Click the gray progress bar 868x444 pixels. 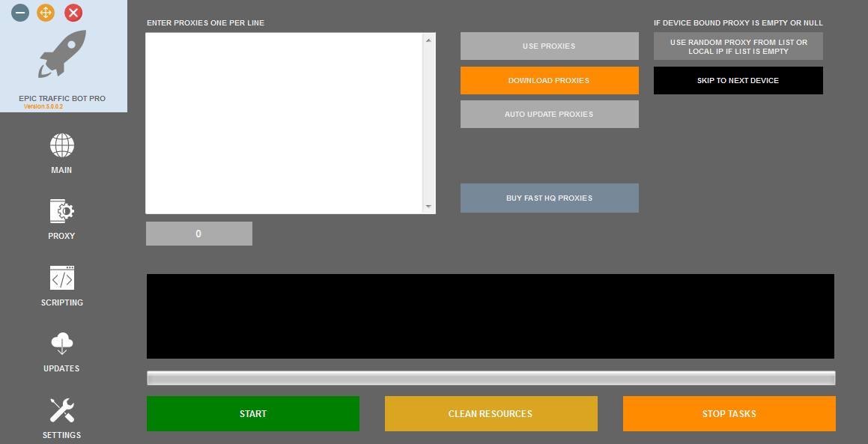(491, 377)
